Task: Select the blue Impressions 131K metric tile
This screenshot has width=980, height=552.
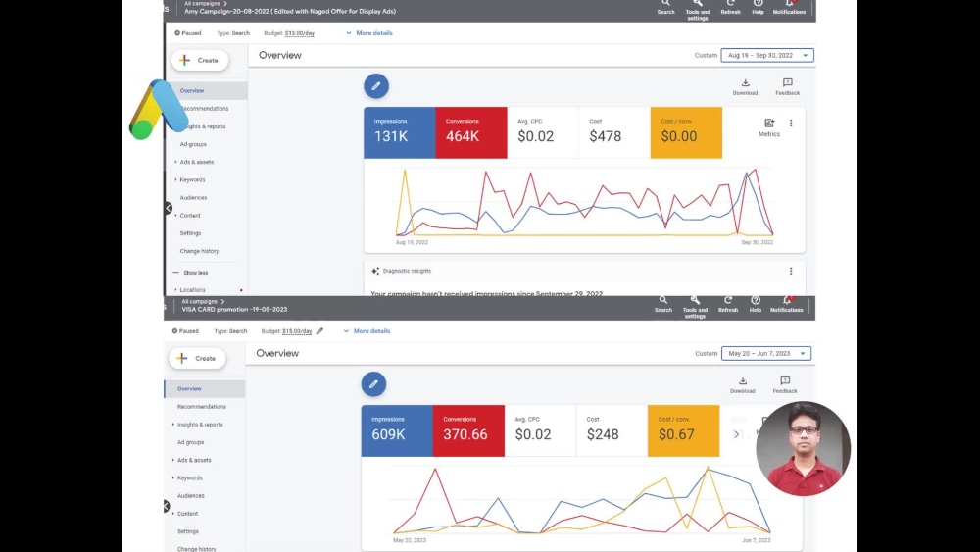Action: (x=400, y=132)
